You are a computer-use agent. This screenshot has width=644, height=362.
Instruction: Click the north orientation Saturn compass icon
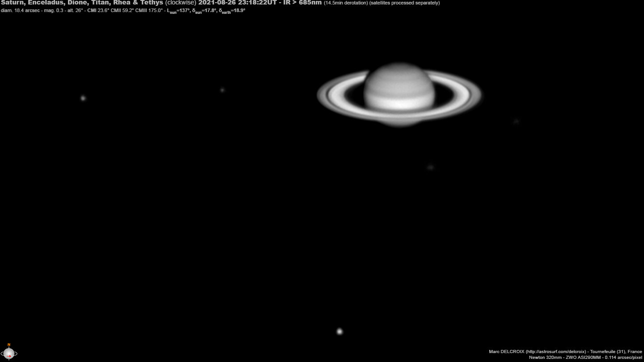pos(9,353)
